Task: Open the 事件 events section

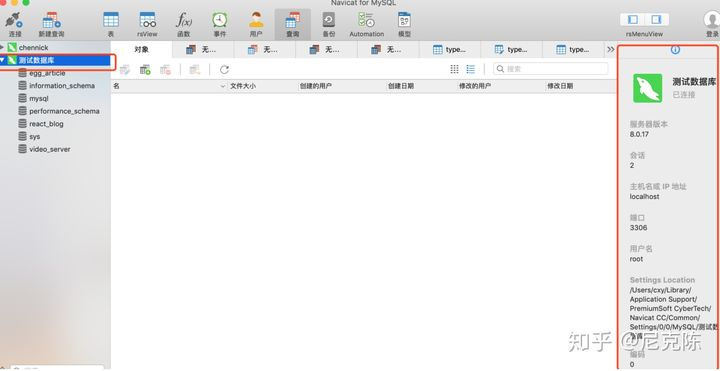Action: (219, 25)
